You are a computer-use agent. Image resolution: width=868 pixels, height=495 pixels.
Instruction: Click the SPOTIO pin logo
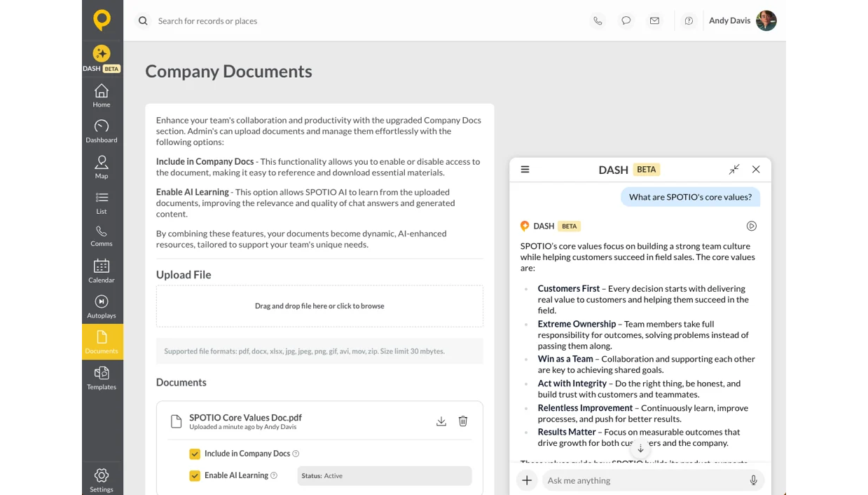(x=102, y=20)
